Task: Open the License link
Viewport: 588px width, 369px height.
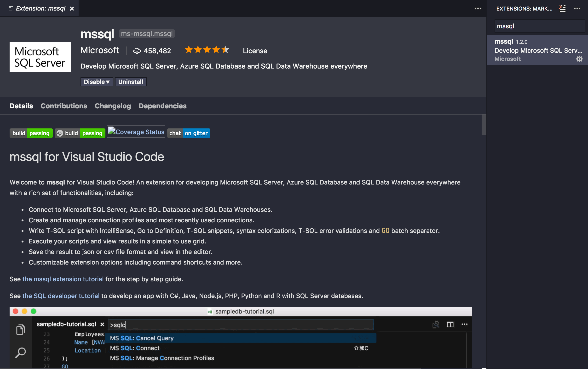Action: pos(255,51)
